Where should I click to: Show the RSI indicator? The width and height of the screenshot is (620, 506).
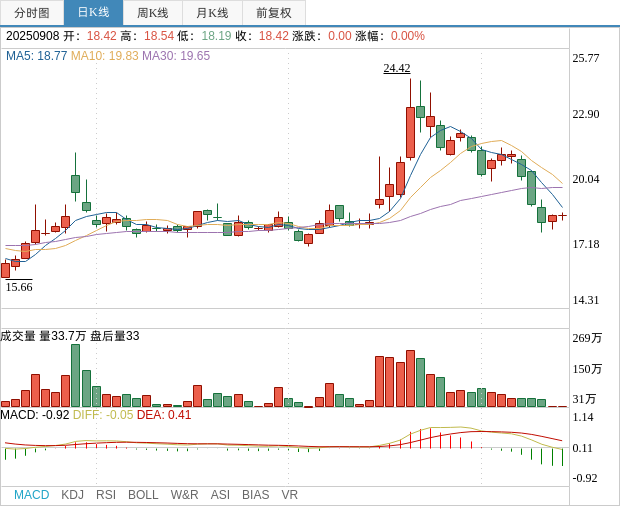[x=106, y=495]
